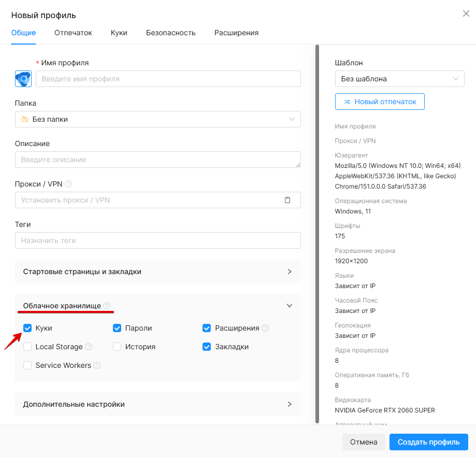Collapse the Облачное хранилище section
The width and height of the screenshot is (476, 457).
tap(158, 306)
